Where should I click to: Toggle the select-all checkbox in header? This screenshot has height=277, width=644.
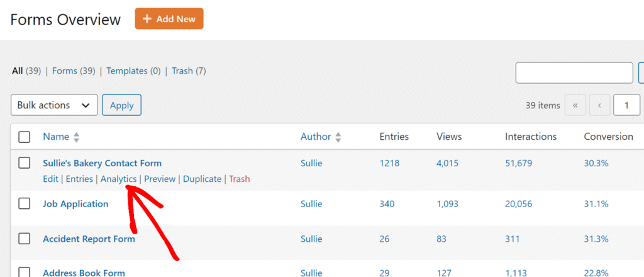[x=25, y=137]
